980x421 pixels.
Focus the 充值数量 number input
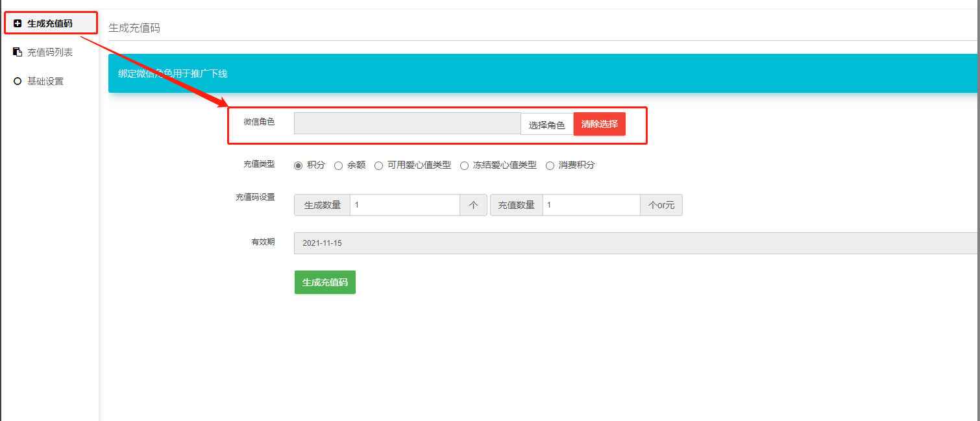pyautogui.click(x=591, y=205)
